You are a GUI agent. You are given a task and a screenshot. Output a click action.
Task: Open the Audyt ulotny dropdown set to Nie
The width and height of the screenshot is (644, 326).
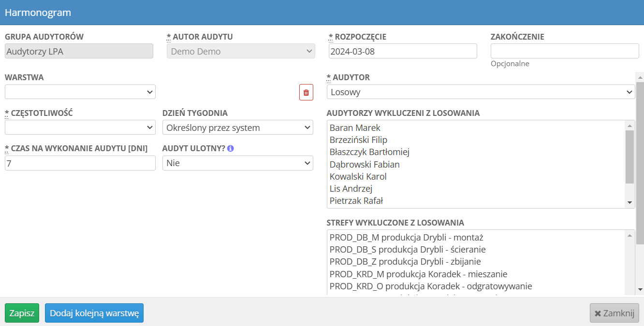237,163
